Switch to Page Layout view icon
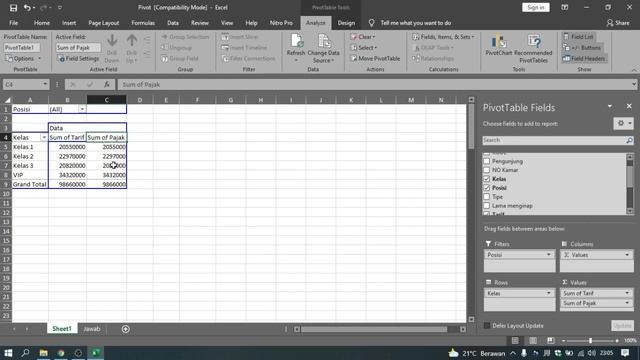 (533, 340)
